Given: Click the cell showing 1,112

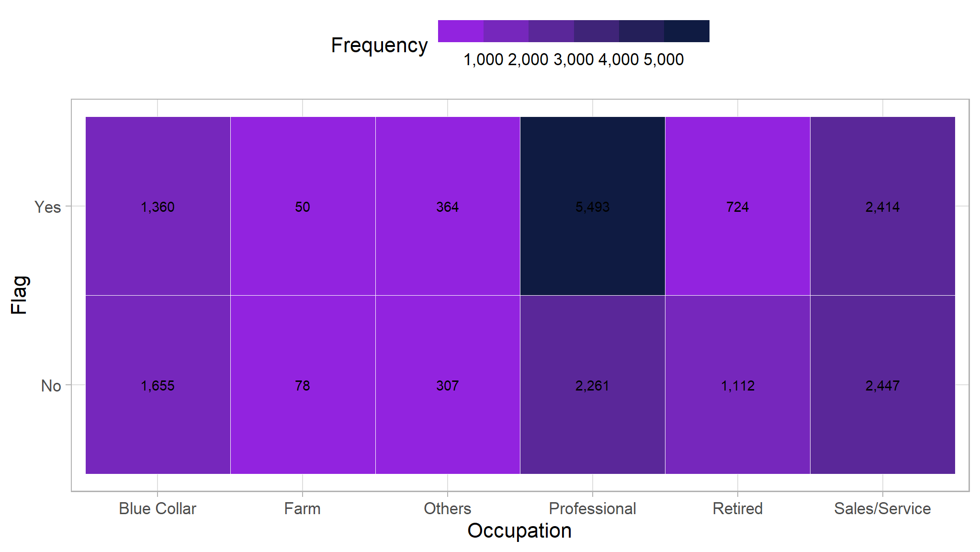Looking at the screenshot, I should pyautogui.click(x=737, y=385).
